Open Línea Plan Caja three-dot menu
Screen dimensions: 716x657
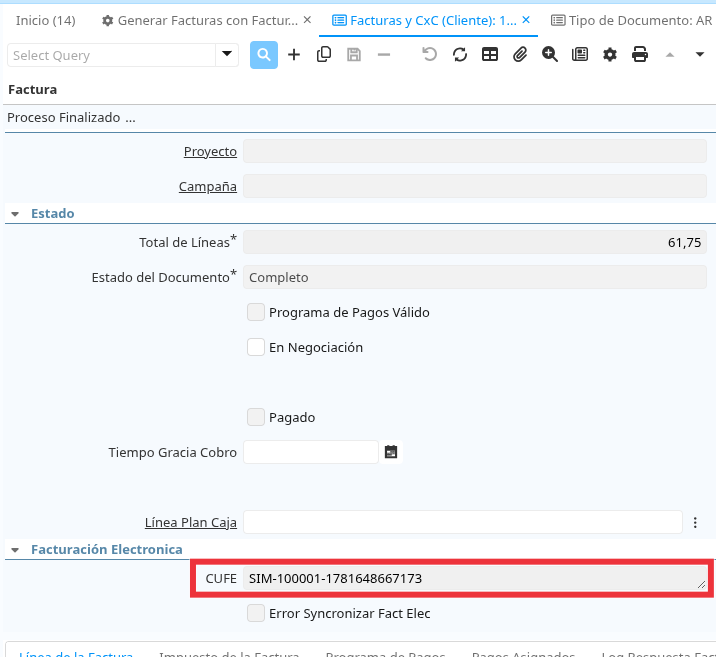pyautogui.click(x=695, y=522)
